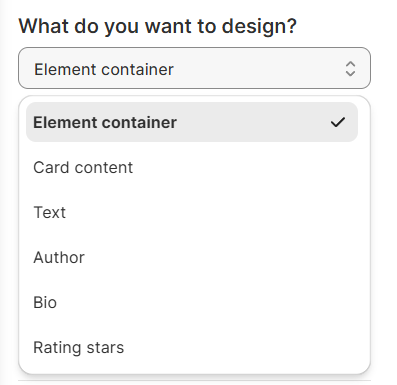Click the "What do you want to design?" heading
The image size is (397, 385).
(x=157, y=26)
